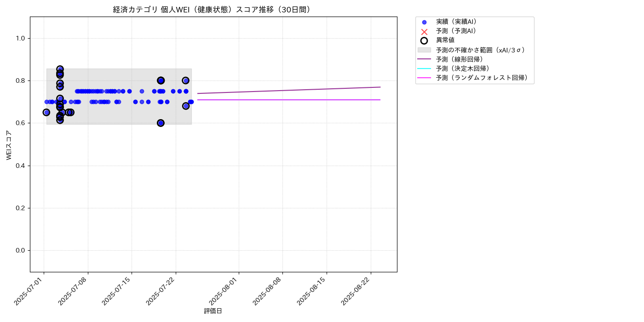Viewport: 644px width, 322px height.
Task: Click the x-axis label 評価日
Action: coord(213,311)
